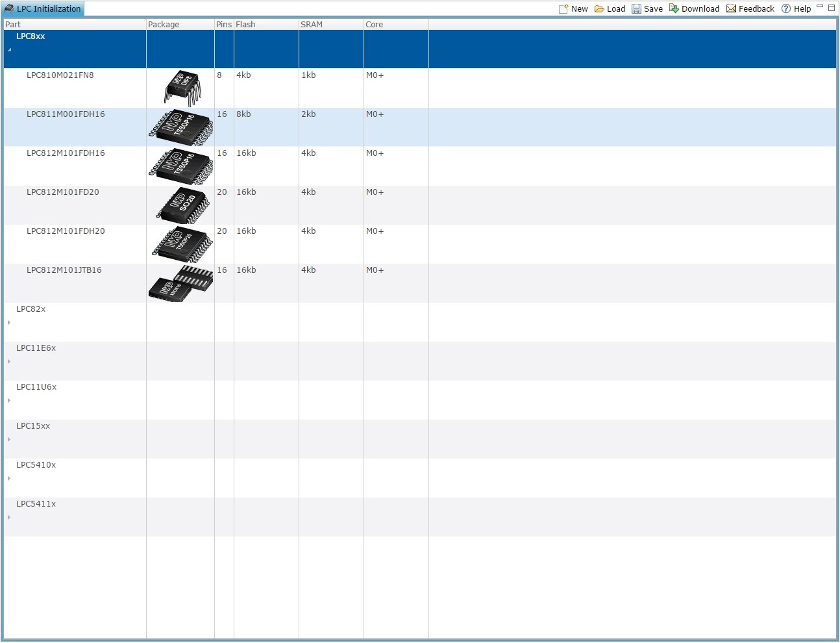This screenshot has height=643, width=840.
Task: Click the Load folder icon
Action: click(x=599, y=9)
